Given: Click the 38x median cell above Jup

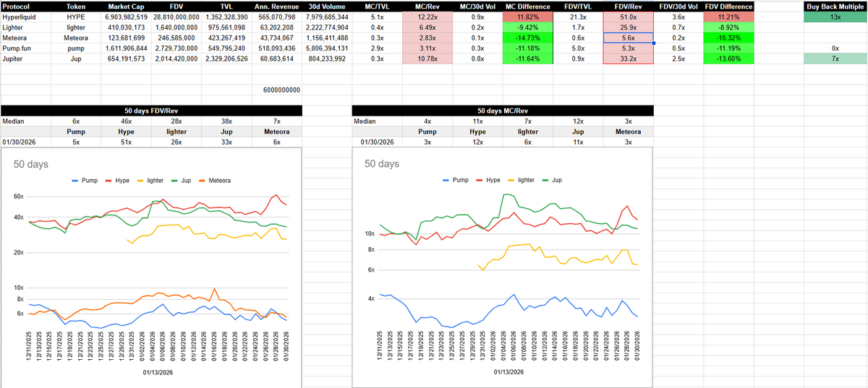Looking at the screenshot, I should [x=226, y=122].
